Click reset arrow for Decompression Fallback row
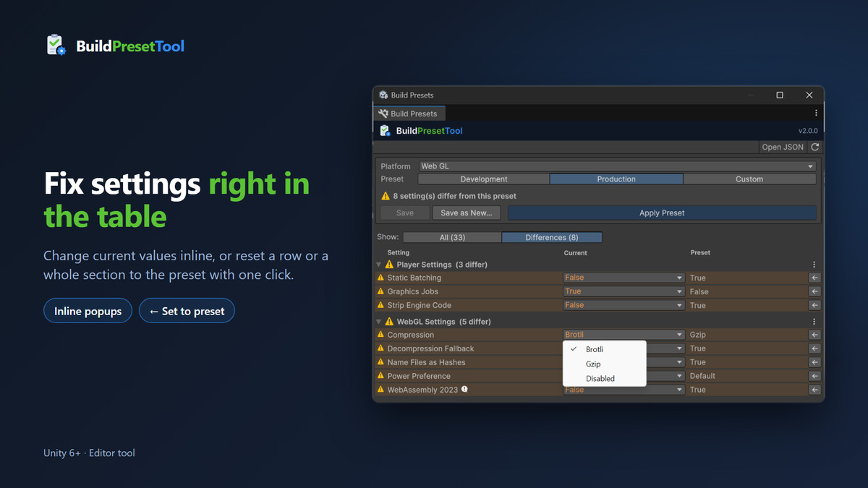 [814, 348]
